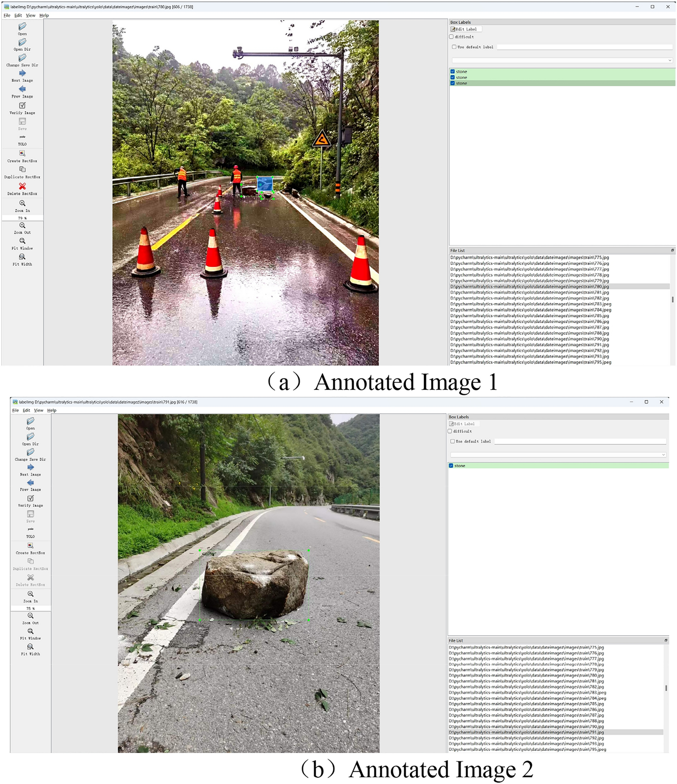Open File menu in the 780.jpg window
The width and height of the screenshot is (677, 784).
(7, 15)
